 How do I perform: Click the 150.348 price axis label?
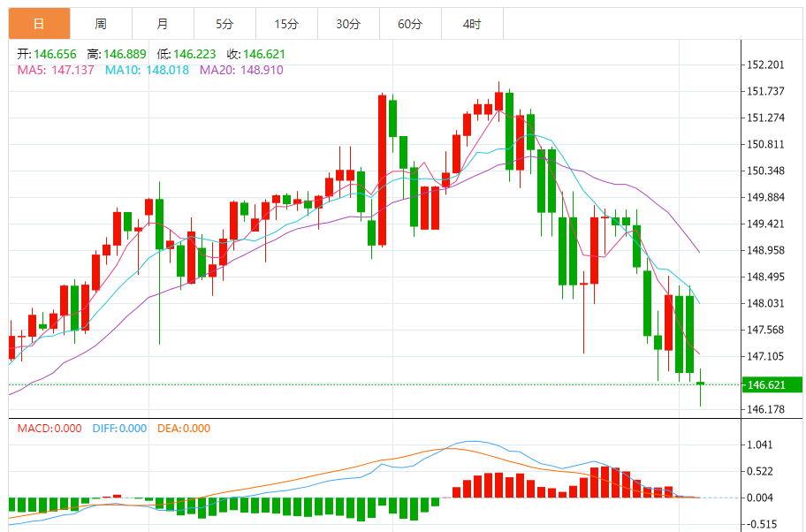point(766,171)
